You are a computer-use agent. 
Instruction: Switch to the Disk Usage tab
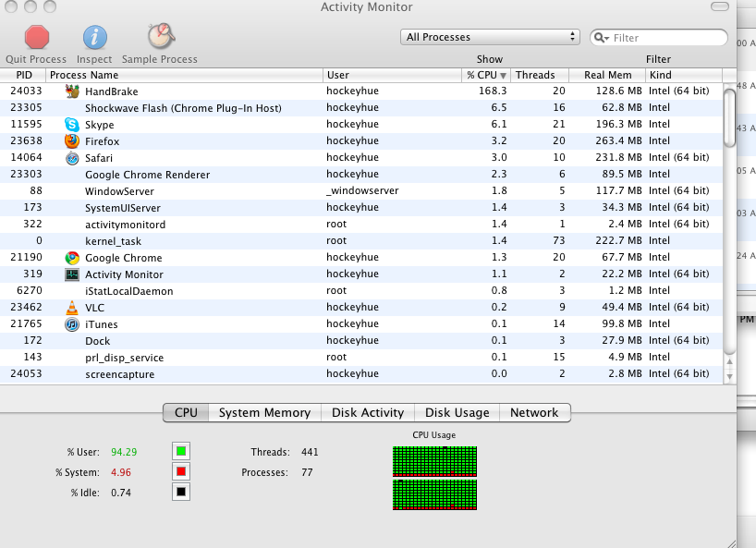click(457, 412)
